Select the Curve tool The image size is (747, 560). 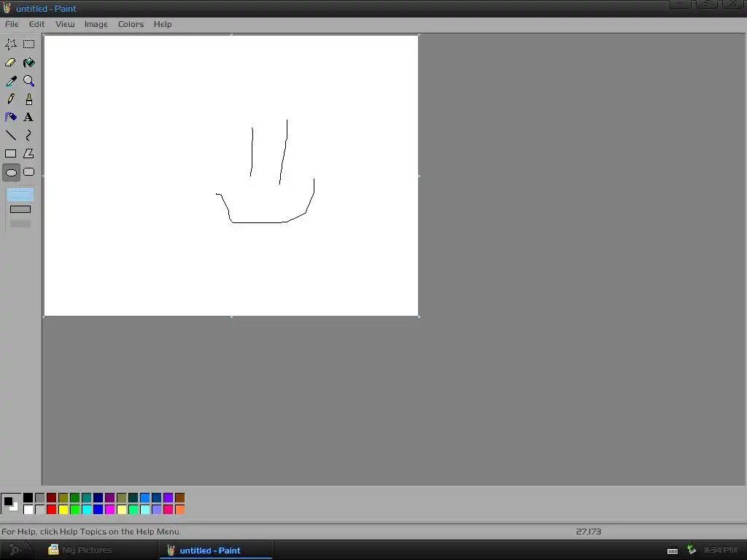point(28,135)
